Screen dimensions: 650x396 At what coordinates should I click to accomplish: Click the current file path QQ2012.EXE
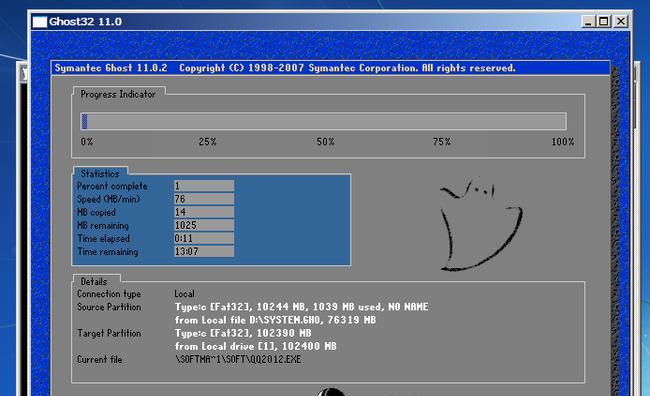pyautogui.click(x=238, y=360)
